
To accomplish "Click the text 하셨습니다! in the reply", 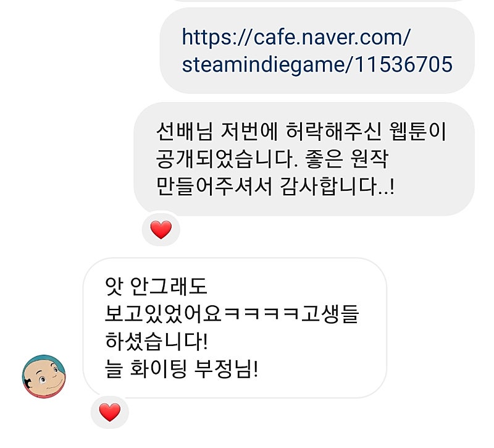I will tap(156, 341).
